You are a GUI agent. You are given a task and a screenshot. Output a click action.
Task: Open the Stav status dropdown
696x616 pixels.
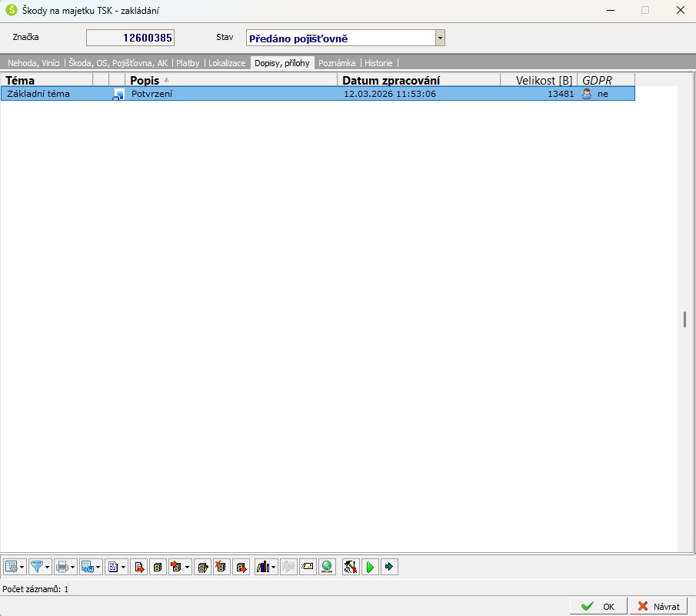pyautogui.click(x=440, y=38)
